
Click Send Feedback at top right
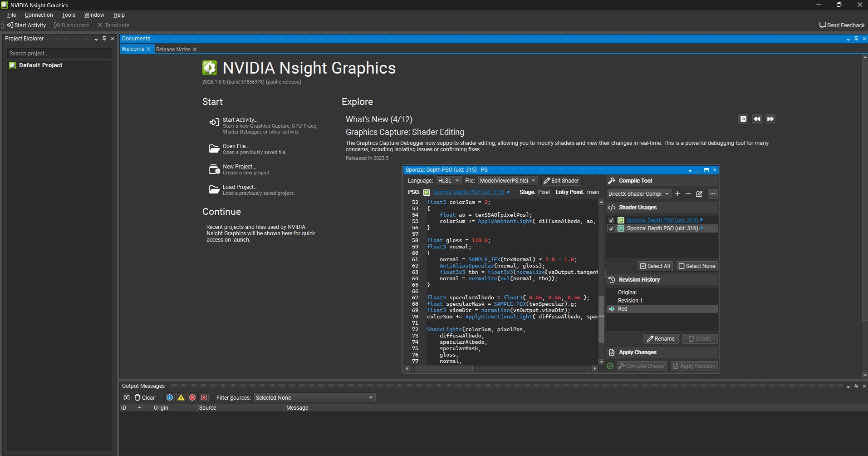click(x=842, y=25)
